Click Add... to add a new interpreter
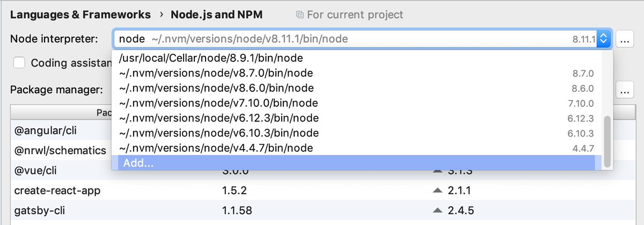 (353, 163)
